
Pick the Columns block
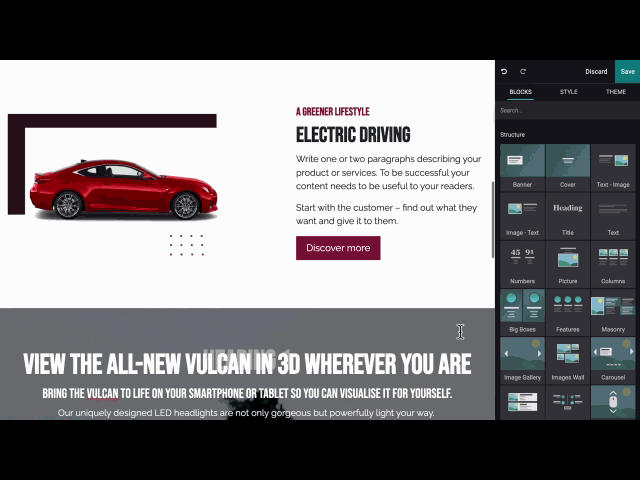tap(613, 262)
